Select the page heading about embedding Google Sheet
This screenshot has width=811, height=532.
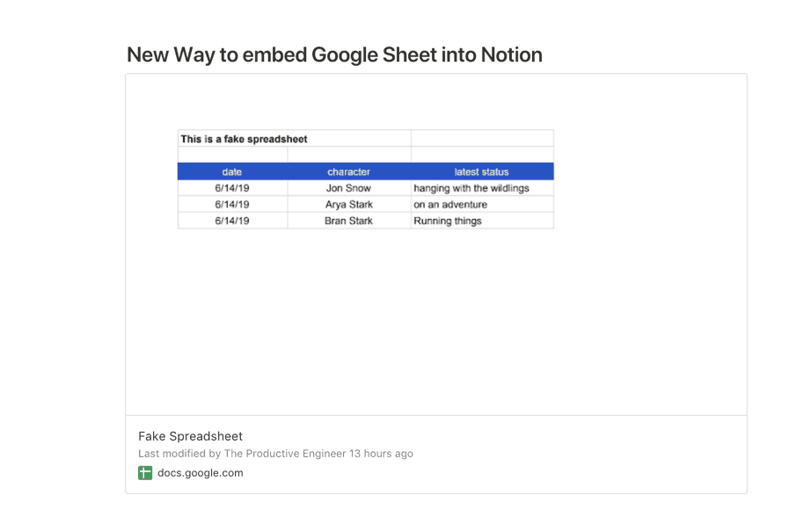334,55
